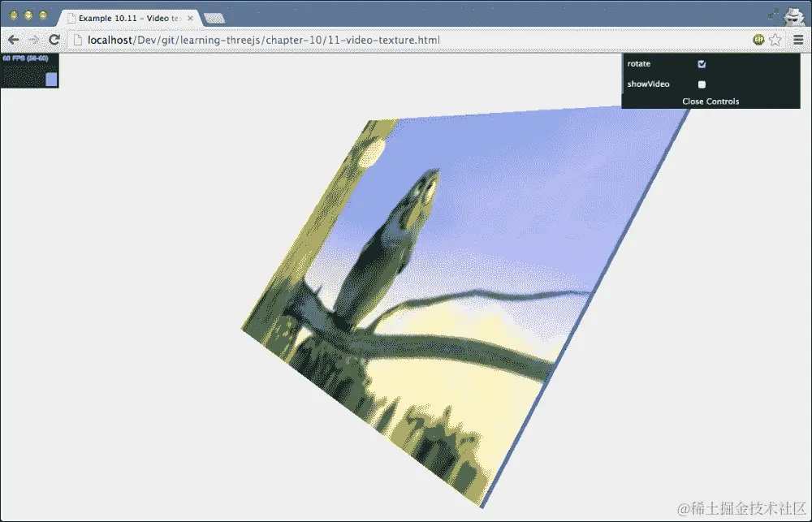Open a new tab with the blank tab button

coord(214,19)
